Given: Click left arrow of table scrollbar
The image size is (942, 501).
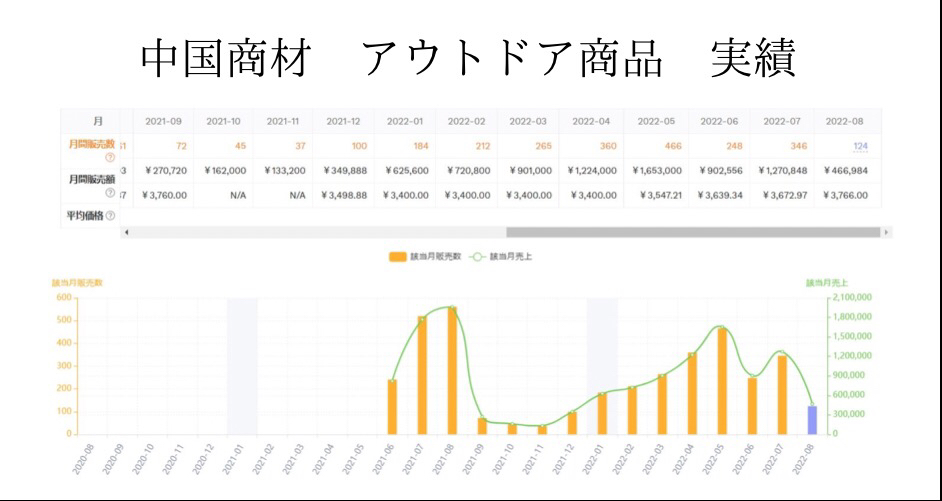Looking at the screenshot, I should (126, 232).
